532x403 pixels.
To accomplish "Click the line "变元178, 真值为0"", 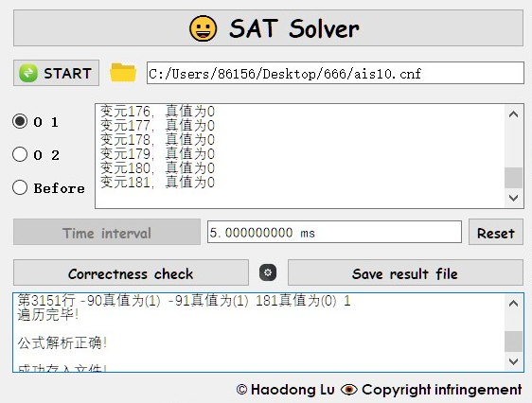I will 157,140.
